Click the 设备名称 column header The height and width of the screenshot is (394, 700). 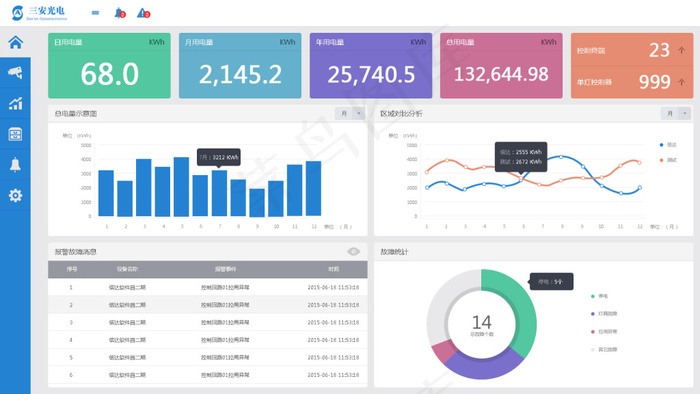[x=127, y=269]
